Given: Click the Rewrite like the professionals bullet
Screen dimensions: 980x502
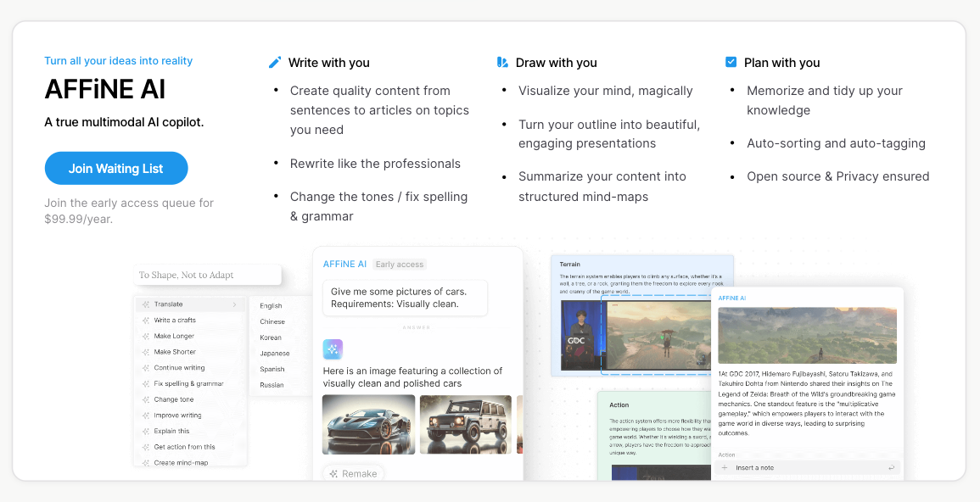Looking at the screenshot, I should point(375,164).
